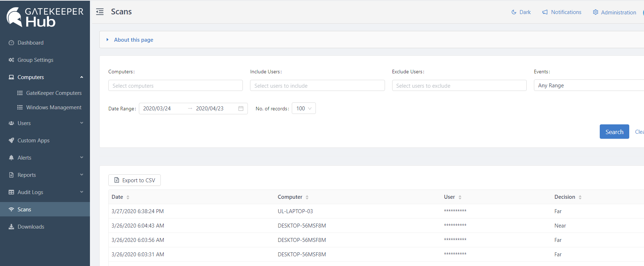Click the calendar icon in Date Range
This screenshot has height=266, width=644.
[x=241, y=109]
